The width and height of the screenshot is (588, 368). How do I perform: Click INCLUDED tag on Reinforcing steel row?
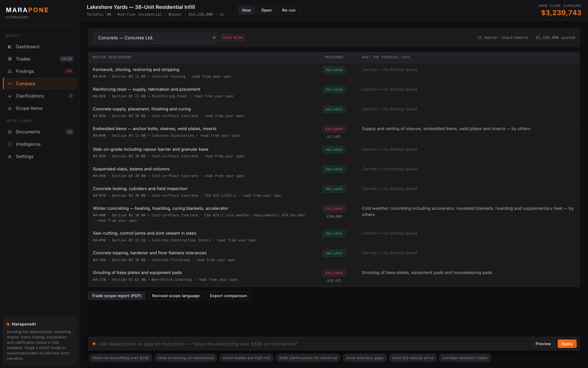click(x=334, y=90)
